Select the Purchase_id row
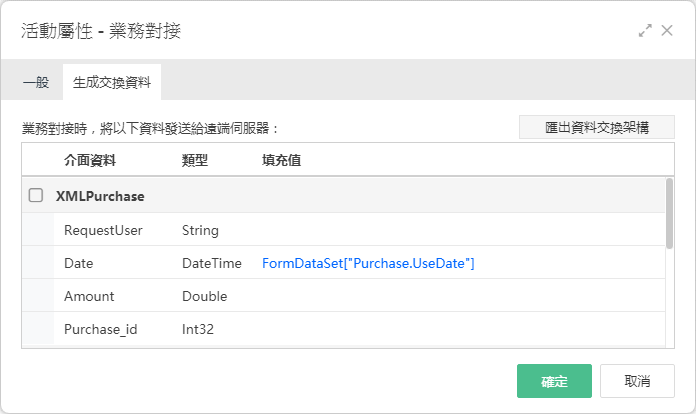Image resolution: width=696 pixels, height=414 pixels. (x=343, y=328)
